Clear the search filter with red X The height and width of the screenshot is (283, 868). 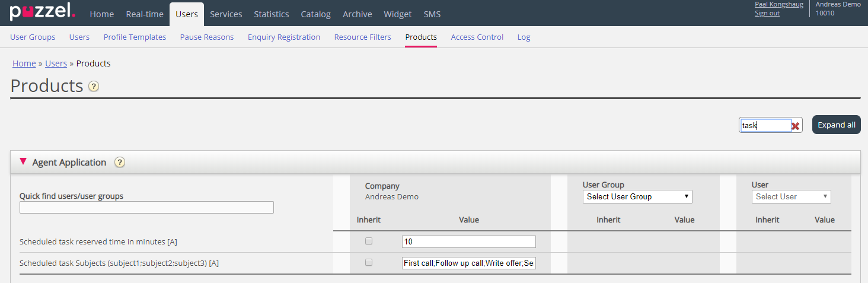coord(796,126)
